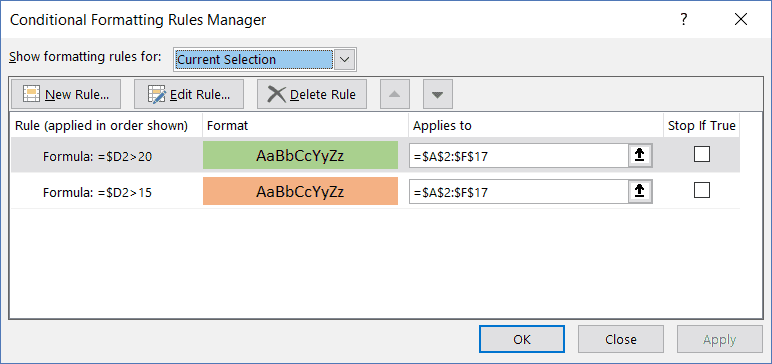This screenshot has height=364, width=772.
Task: Click the Format column header
Action: click(x=305, y=126)
